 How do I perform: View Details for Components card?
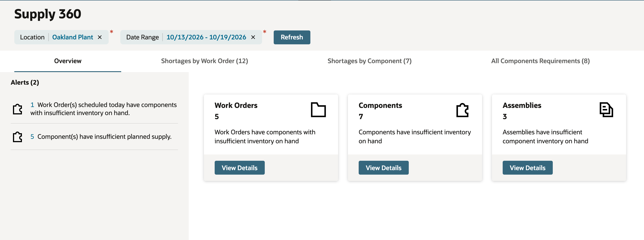tap(383, 168)
